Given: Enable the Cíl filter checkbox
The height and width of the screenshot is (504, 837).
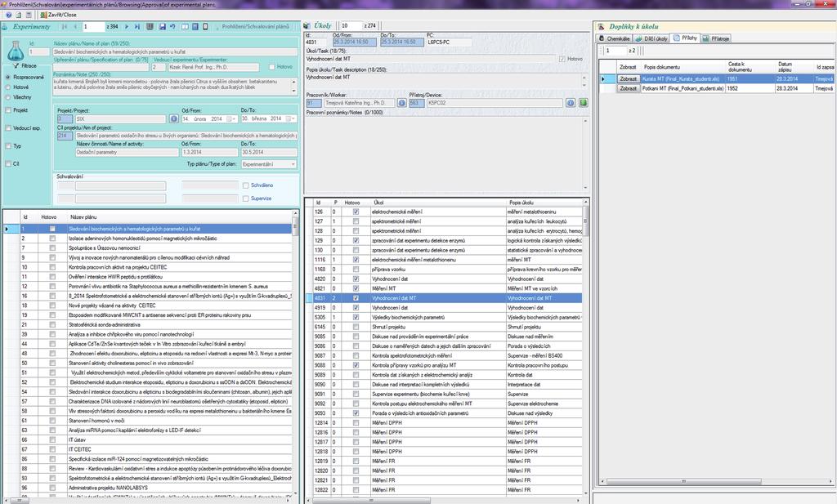Looking at the screenshot, I should click(x=8, y=163).
